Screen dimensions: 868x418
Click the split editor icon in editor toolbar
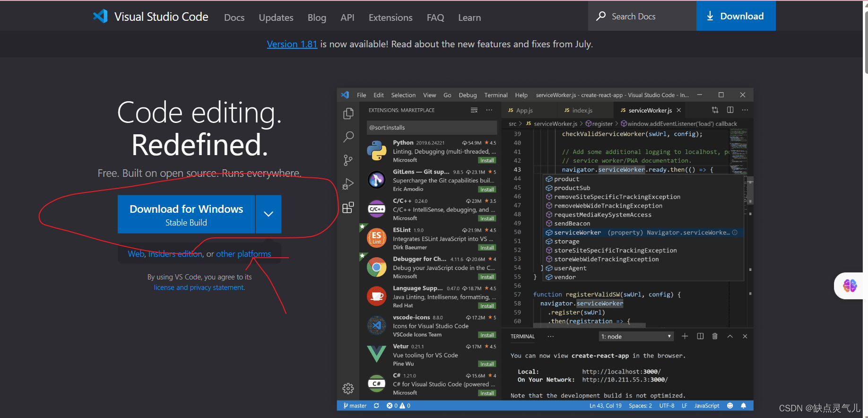tap(730, 110)
